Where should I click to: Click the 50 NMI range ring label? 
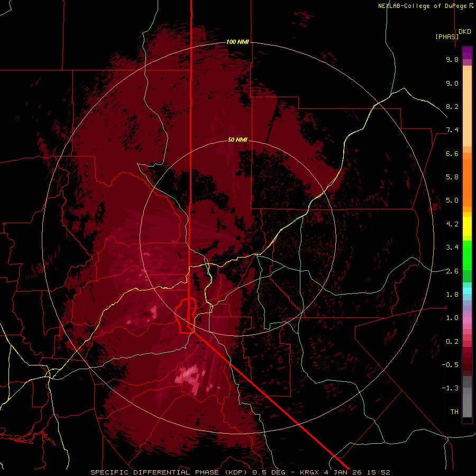[237, 140]
